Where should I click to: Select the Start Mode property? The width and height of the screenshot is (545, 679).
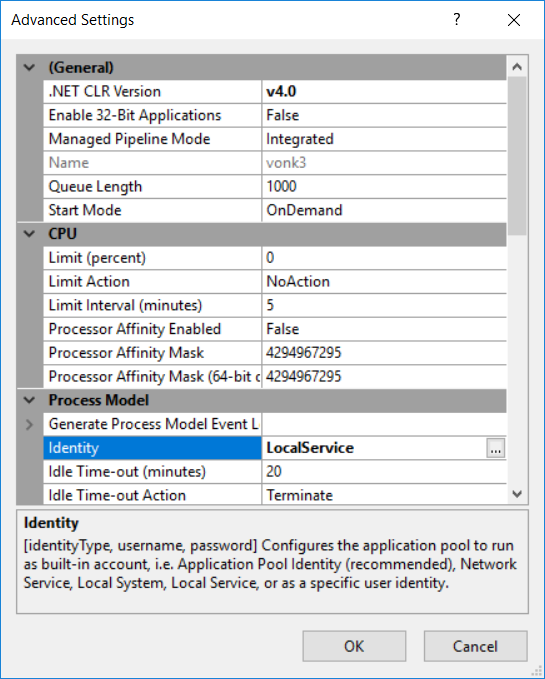pos(152,210)
